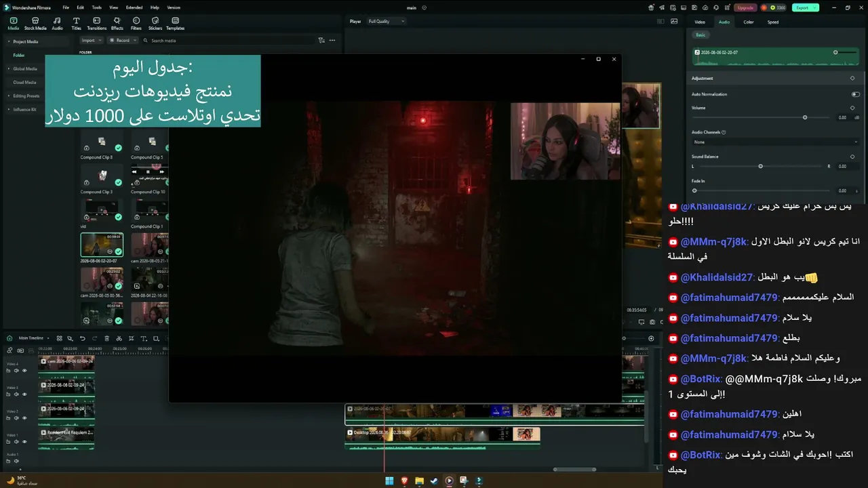
Task: Open the Templates panel
Action: 175,24
